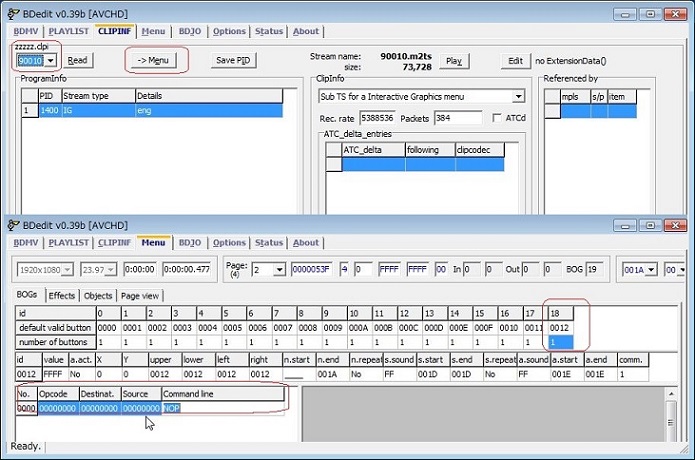The height and width of the screenshot is (460, 695).
Task: Switch to BDMV tab in bottom window
Action: [x=26, y=243]
